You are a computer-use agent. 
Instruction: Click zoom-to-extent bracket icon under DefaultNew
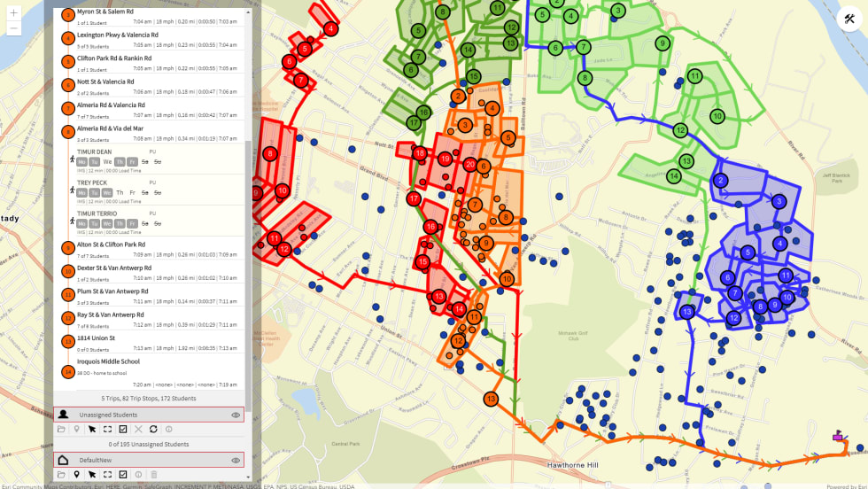pyautogui.click(x=107, y=475)
